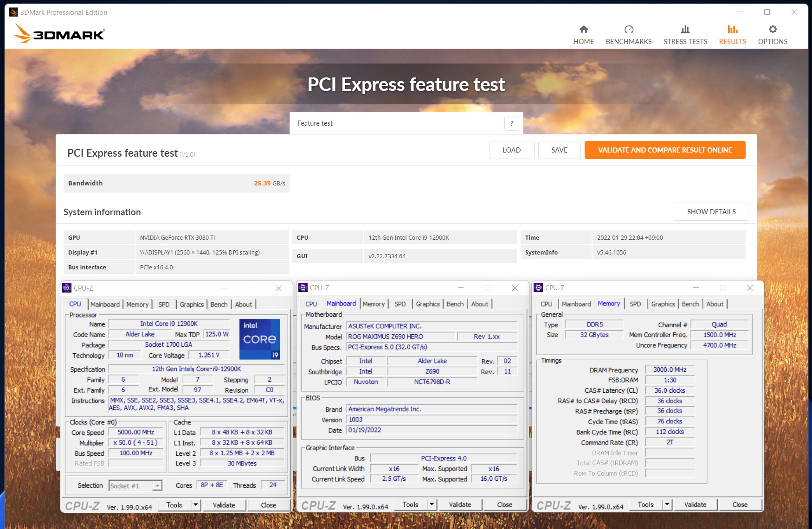Minimize the right CPU-Z window
The image size is (812, 529).
(696, 288)
